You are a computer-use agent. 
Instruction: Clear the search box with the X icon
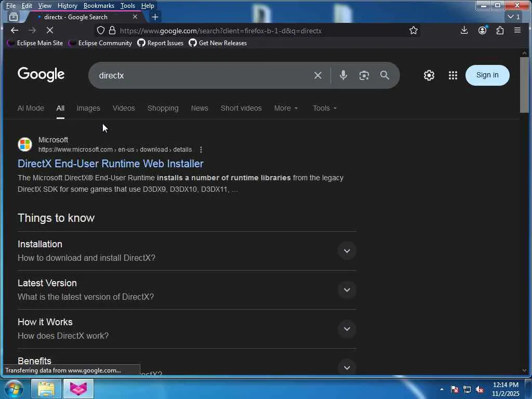(x=317, y=75)
